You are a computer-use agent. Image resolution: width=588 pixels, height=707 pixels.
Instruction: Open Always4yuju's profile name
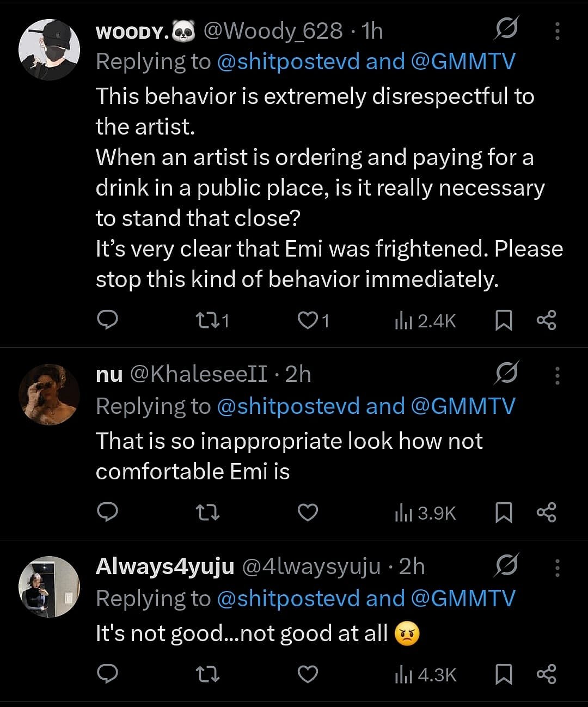tap(164, 566)
